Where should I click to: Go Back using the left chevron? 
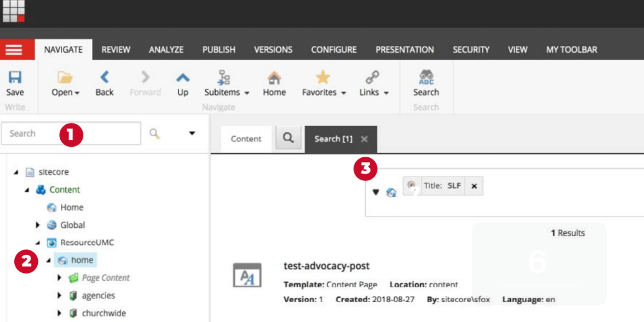104,77
